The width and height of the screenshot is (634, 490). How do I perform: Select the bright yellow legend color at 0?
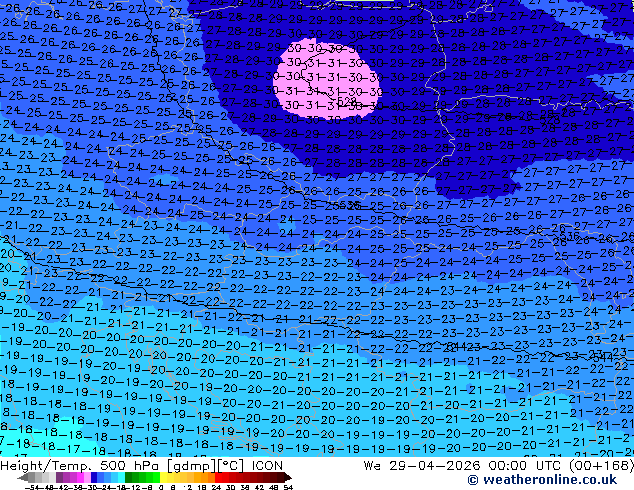(163, 478)
